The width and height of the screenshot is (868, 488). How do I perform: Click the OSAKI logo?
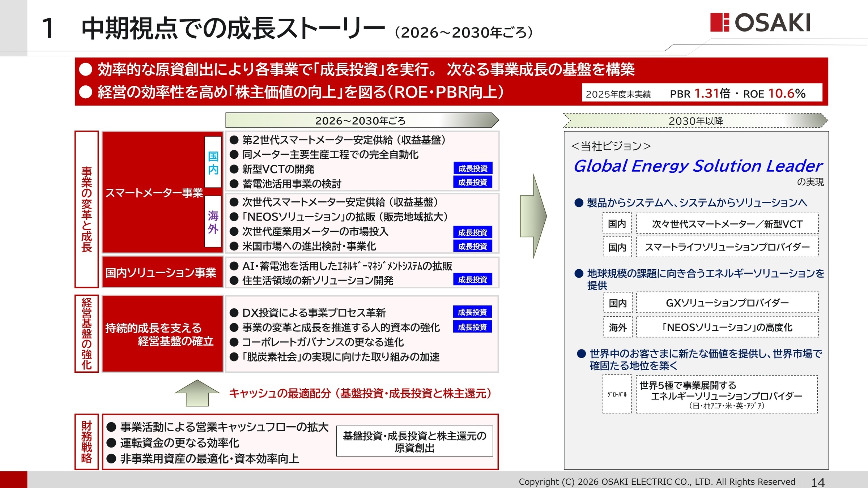[x=760, y=22]
